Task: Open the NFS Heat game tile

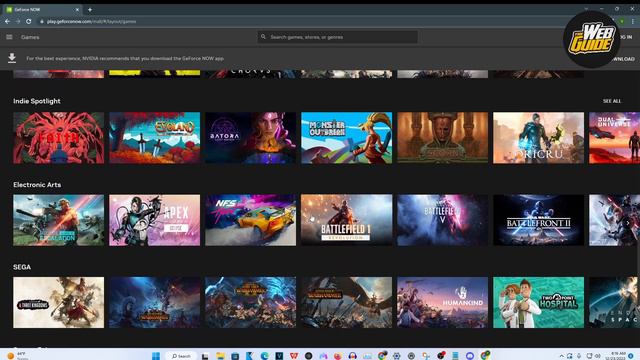Action: click(x=250, y=220)
